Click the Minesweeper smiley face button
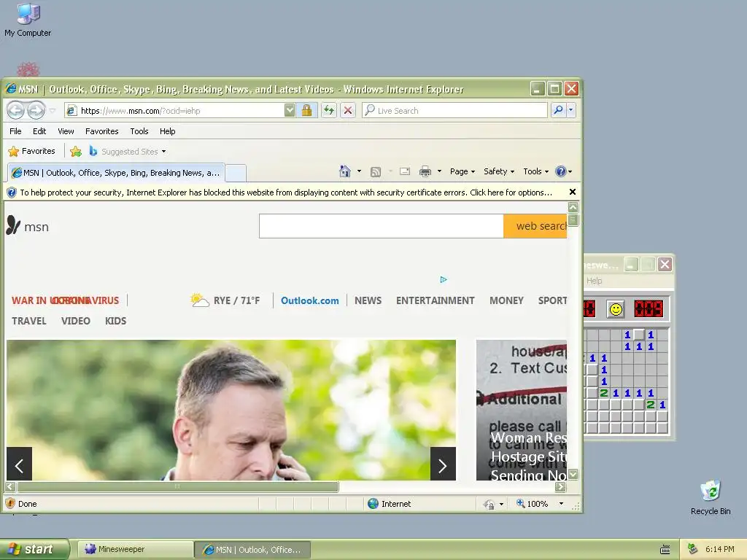This screenshot has height=560, width=747. pyautogui.click(x=616, y=309)
